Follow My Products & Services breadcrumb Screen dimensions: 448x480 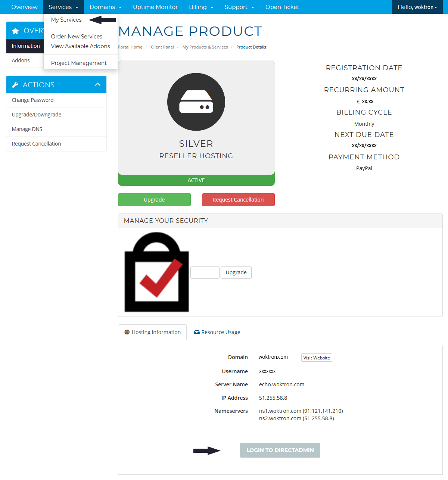pos(205,47)
